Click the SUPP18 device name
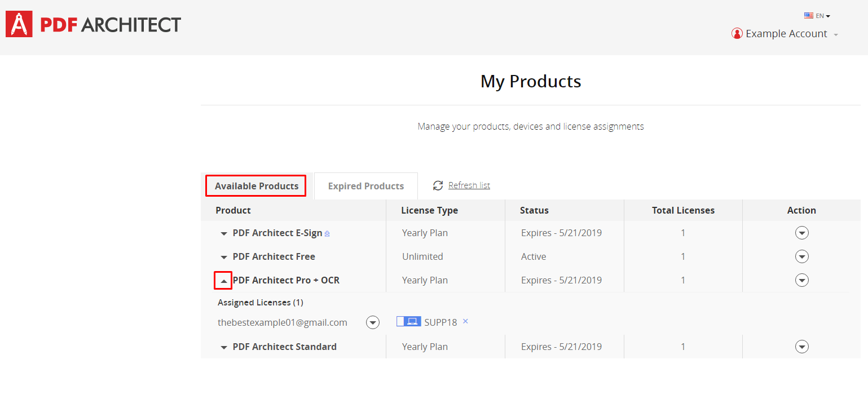This screenshot has width=868, height=399. (441, 322)
